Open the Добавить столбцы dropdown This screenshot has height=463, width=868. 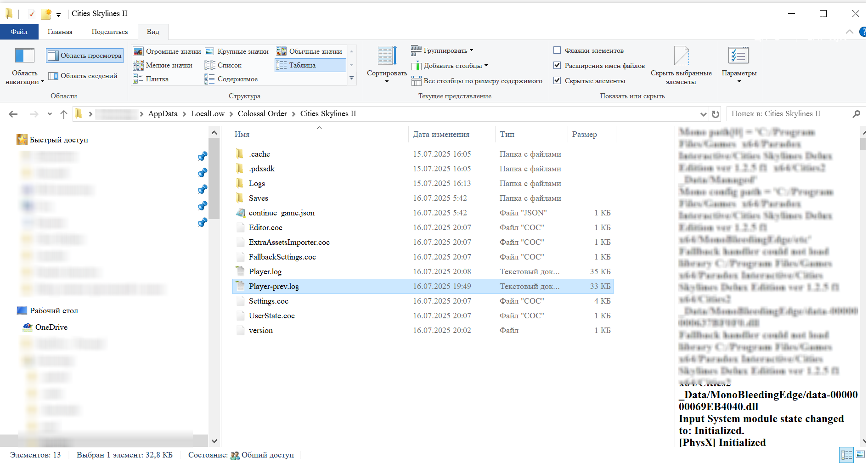pos(450,66)
